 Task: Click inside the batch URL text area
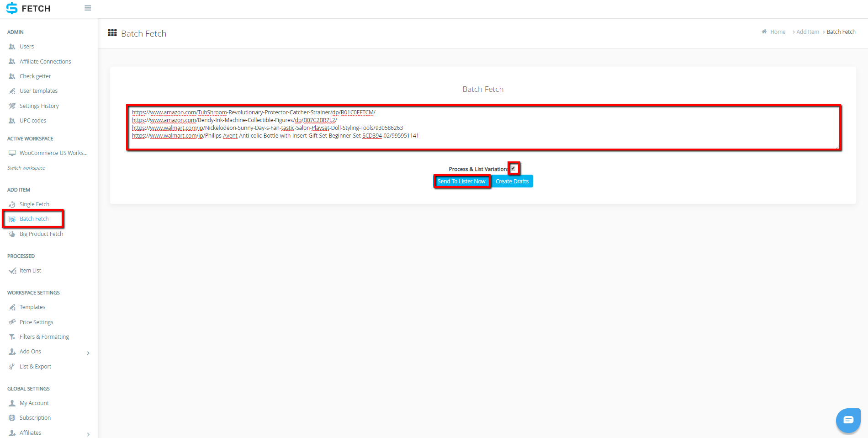[x=483, y=128]
